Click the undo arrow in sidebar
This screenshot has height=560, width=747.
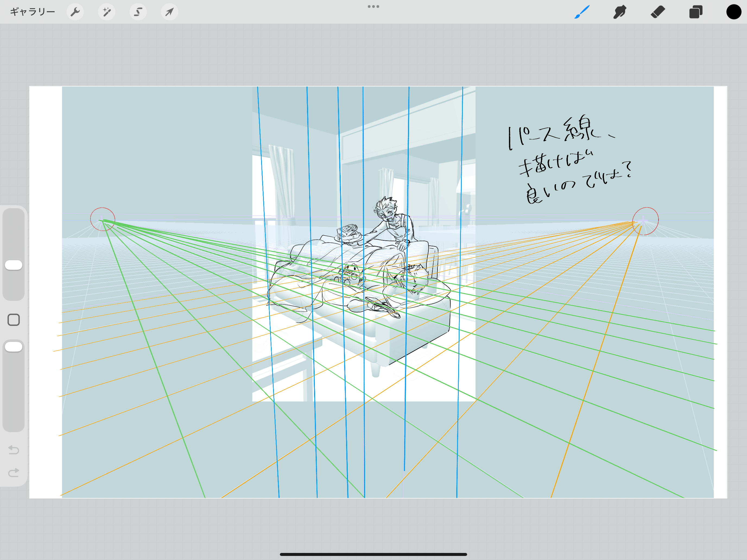[14, 450]
